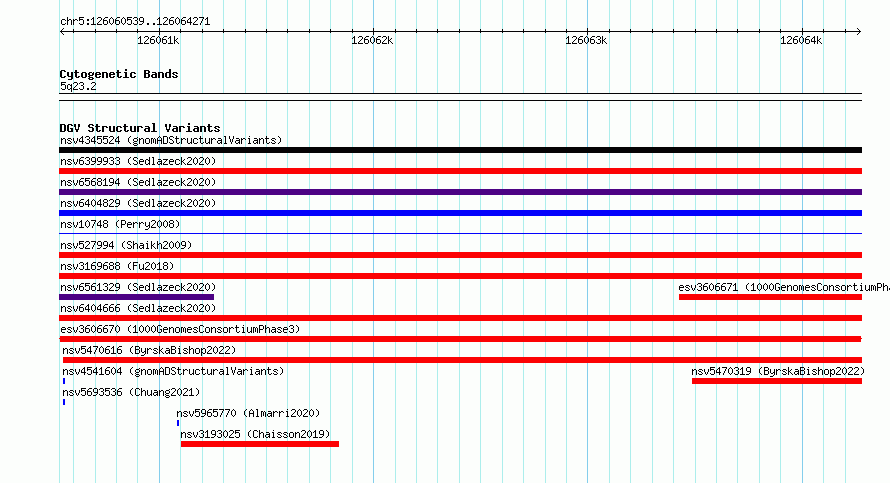Open nsv527994 (Shaikh2009) variant label

pyautogui.click(x=126, y=245)
